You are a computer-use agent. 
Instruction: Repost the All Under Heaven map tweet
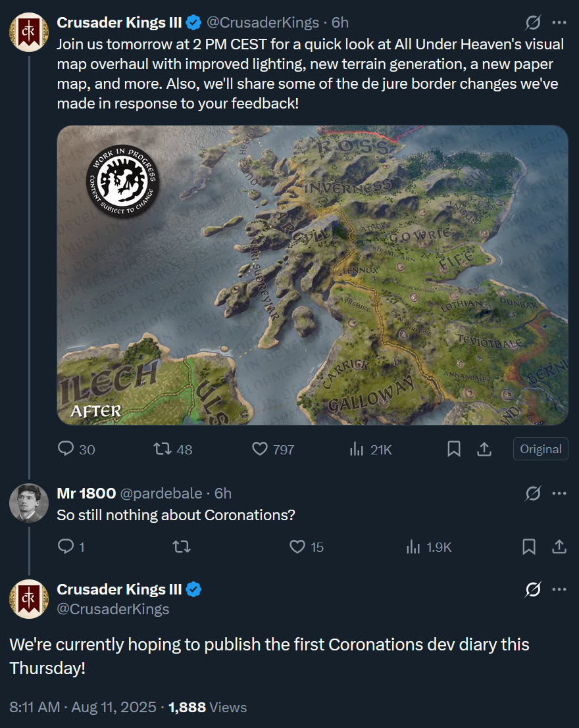pyautogui.click(x=162, y=449)
